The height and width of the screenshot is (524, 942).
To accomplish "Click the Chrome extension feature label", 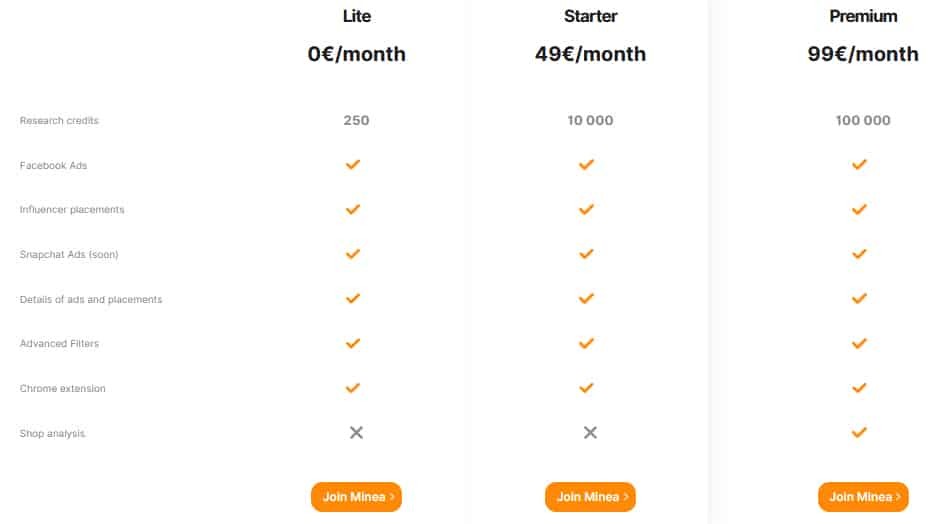I will pos(62,388).
